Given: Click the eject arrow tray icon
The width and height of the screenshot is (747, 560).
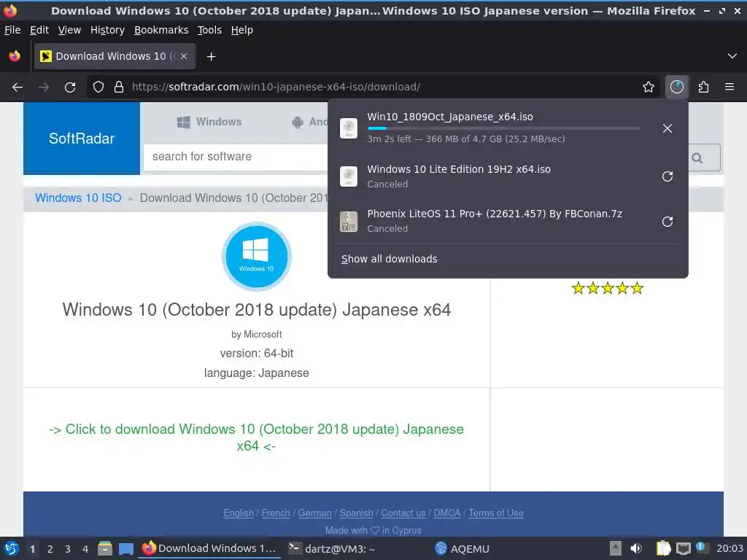Looking at the screenshot, I should [616, 548].
